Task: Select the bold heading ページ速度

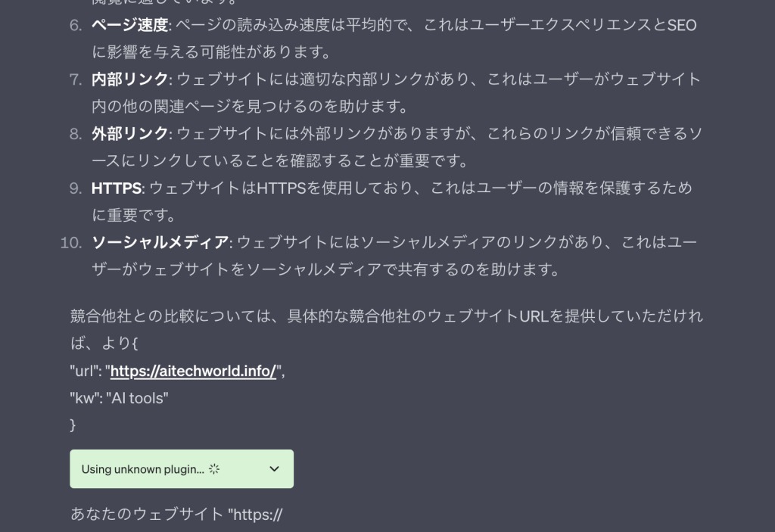Action: [130, 25]
